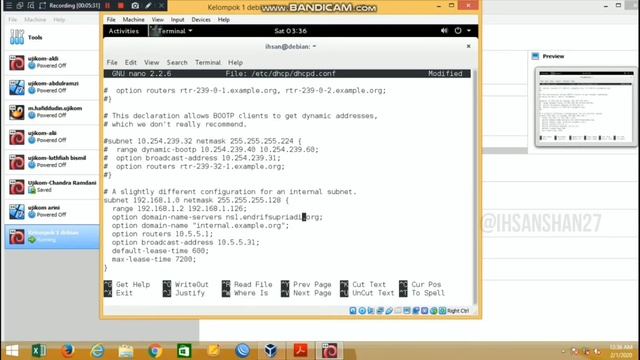Image resolution: width=640 pixels, height=360 pixels.
Task: Open VM window File menu
Action: (x=111, y=20)
